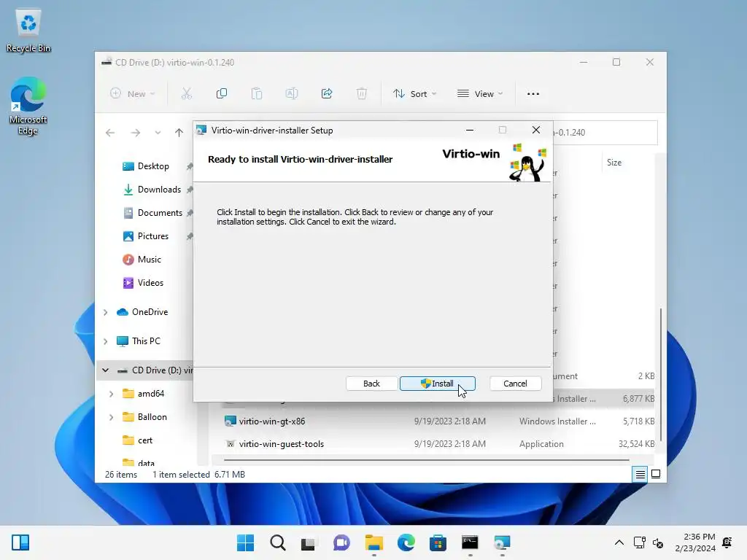
Task: Open the See more ellipsis menu
Action: [533, 94]
